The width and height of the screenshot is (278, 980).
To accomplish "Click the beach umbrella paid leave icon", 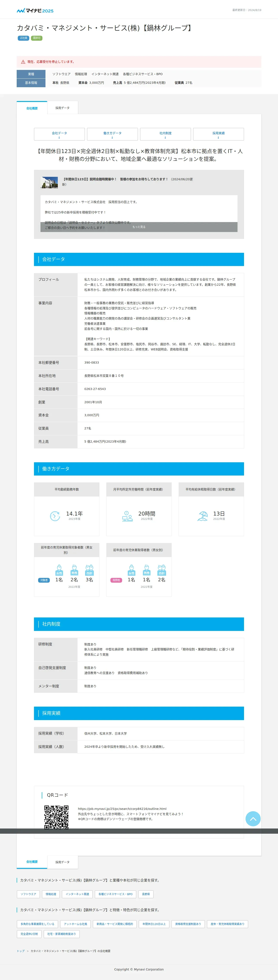I will (x=203, y=516).
